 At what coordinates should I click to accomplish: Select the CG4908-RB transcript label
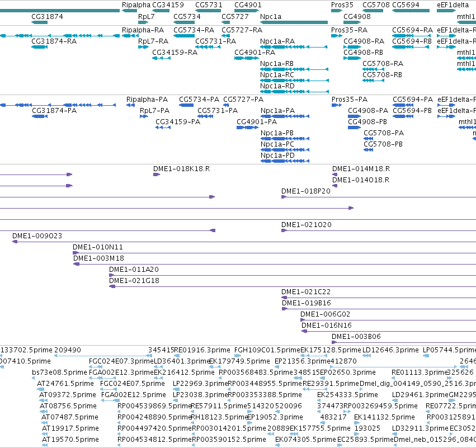(363, 53)
